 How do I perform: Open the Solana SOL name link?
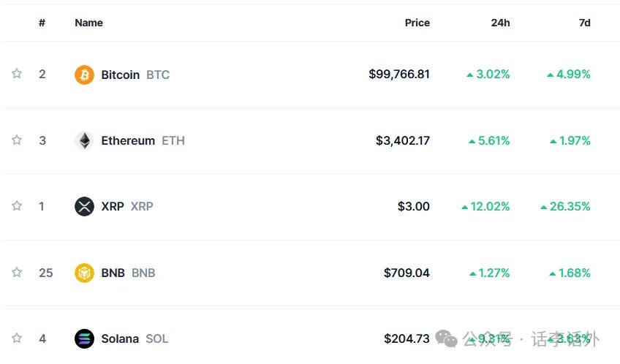click(135, 338)
